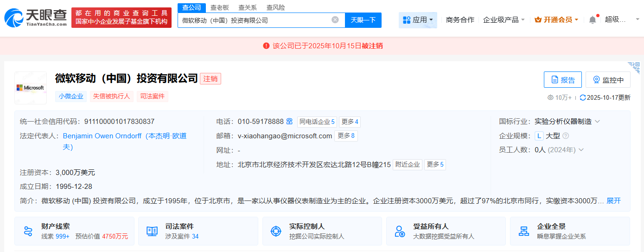Show 更多 5 addresses
644x252 pixels.
[x=435, y=164]
